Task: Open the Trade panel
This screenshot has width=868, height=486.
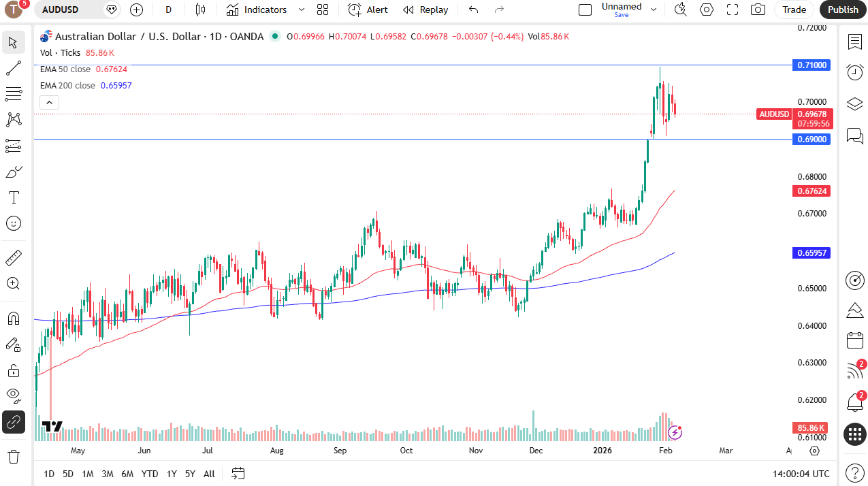Action: click(x=794, y=10)
